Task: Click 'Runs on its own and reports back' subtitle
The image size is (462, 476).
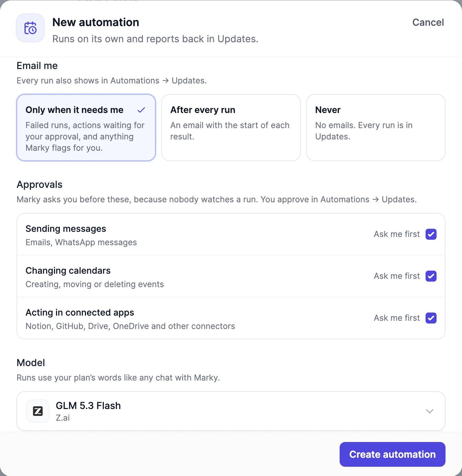Action: coord(155,39)
